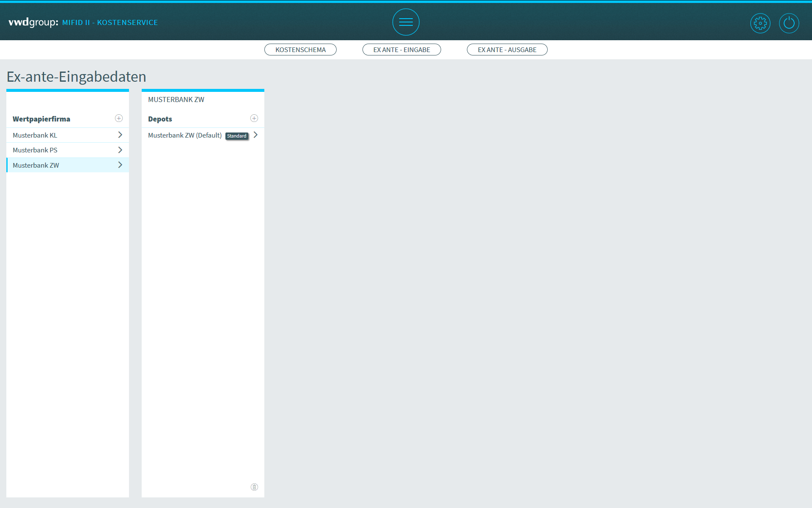Select the Musterbank ZW (Default) depot entry
Screen dimensions: 812x508
point(185,135)
